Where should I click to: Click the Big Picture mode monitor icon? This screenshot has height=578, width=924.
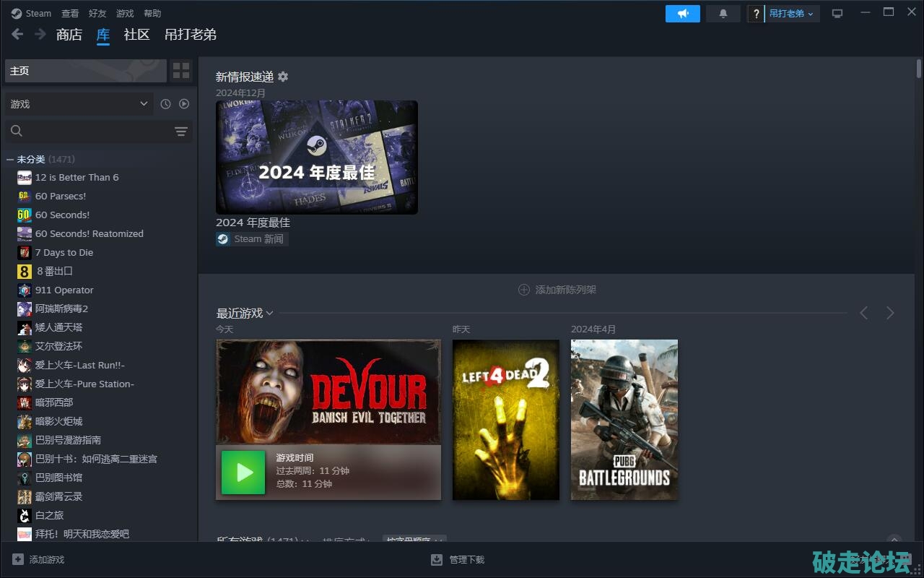tap(837, 14)
